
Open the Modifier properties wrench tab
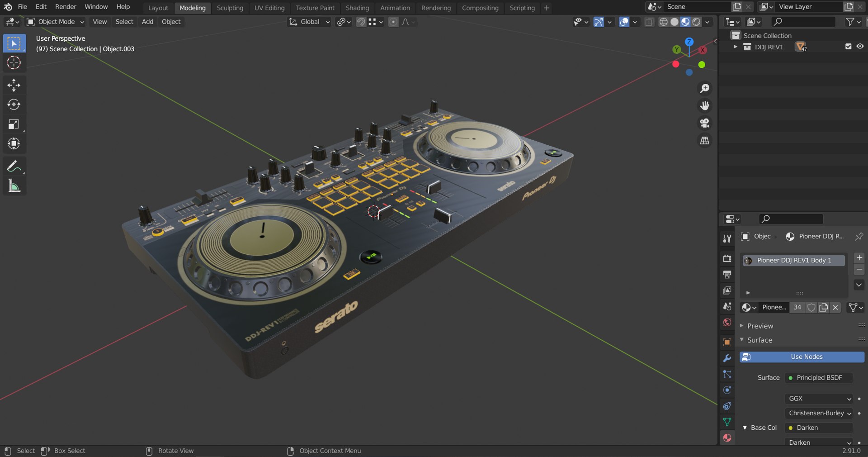727,358
